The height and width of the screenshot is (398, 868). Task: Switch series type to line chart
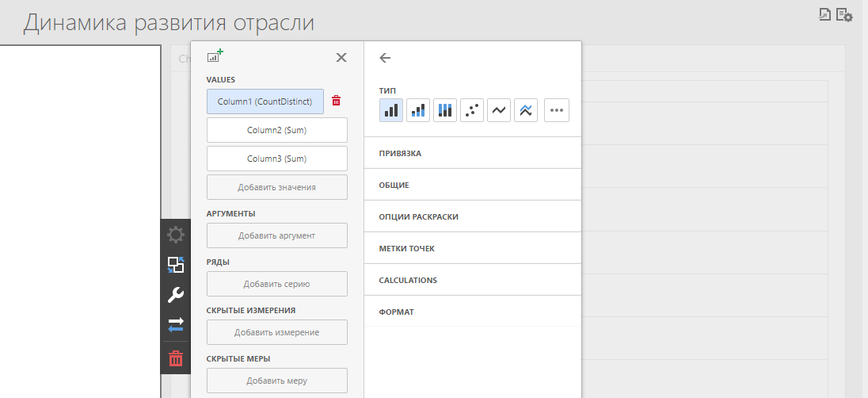[499, 110]
